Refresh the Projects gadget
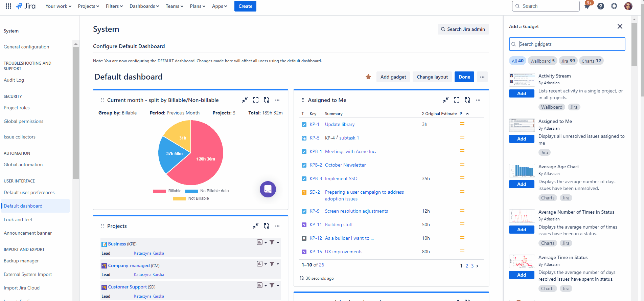 pyautogui.click(x=267, y=226)
